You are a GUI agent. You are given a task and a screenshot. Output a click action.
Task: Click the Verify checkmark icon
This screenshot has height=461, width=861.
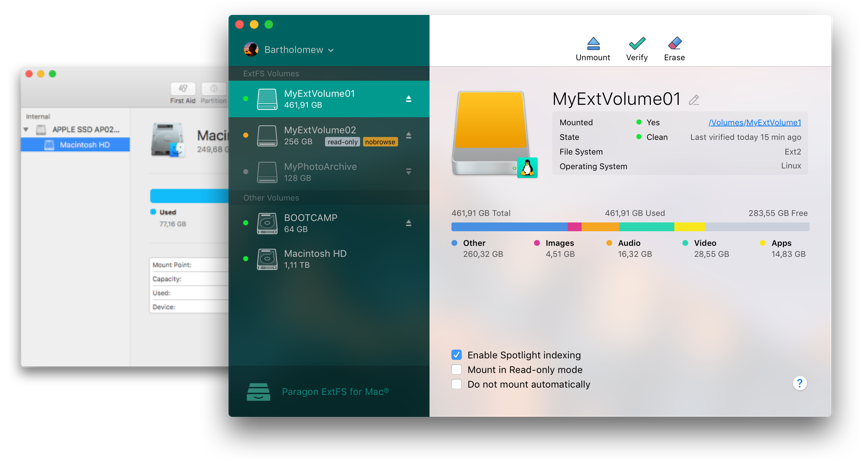[637, 43]
